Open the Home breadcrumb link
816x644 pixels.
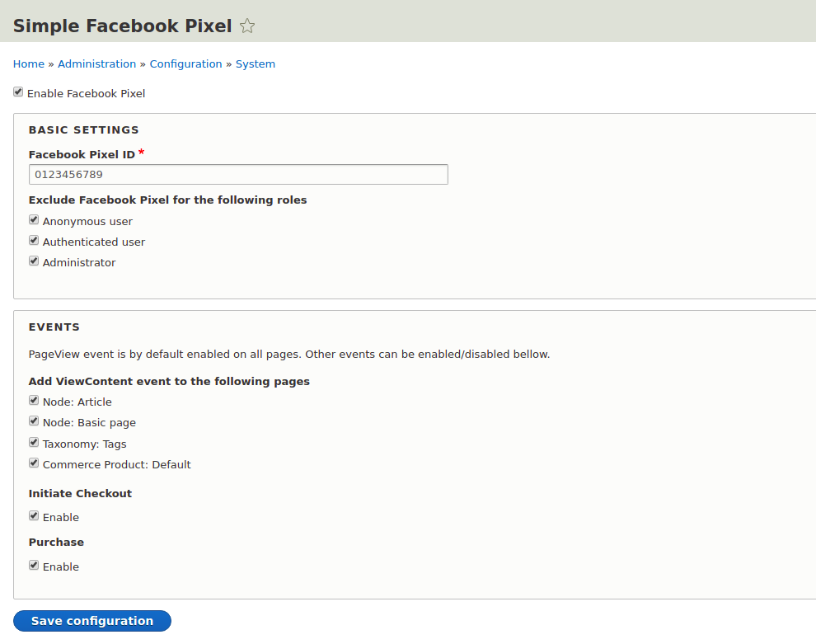click(x=28, y=63)
